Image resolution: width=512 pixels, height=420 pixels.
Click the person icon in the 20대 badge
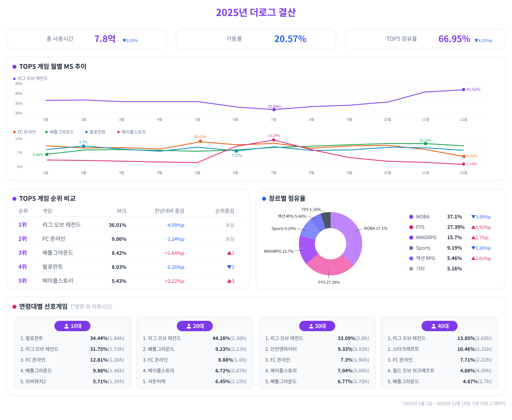coord(189,326)
